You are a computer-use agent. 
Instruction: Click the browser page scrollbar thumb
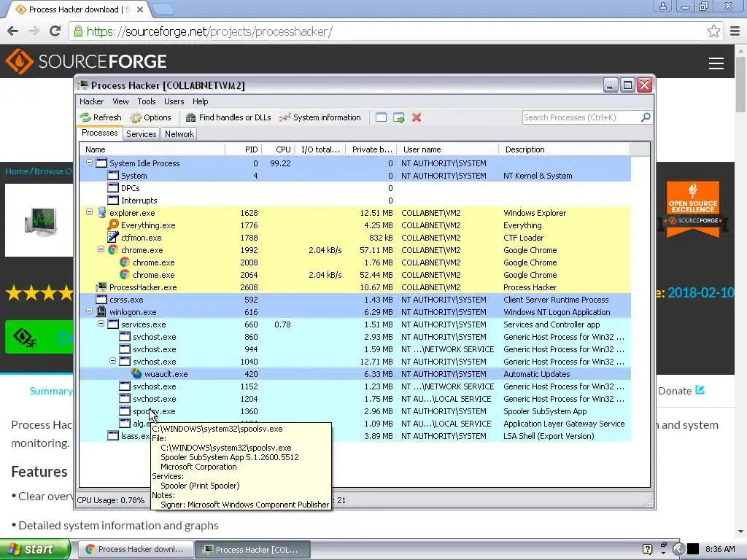click(x=741, y=83)
